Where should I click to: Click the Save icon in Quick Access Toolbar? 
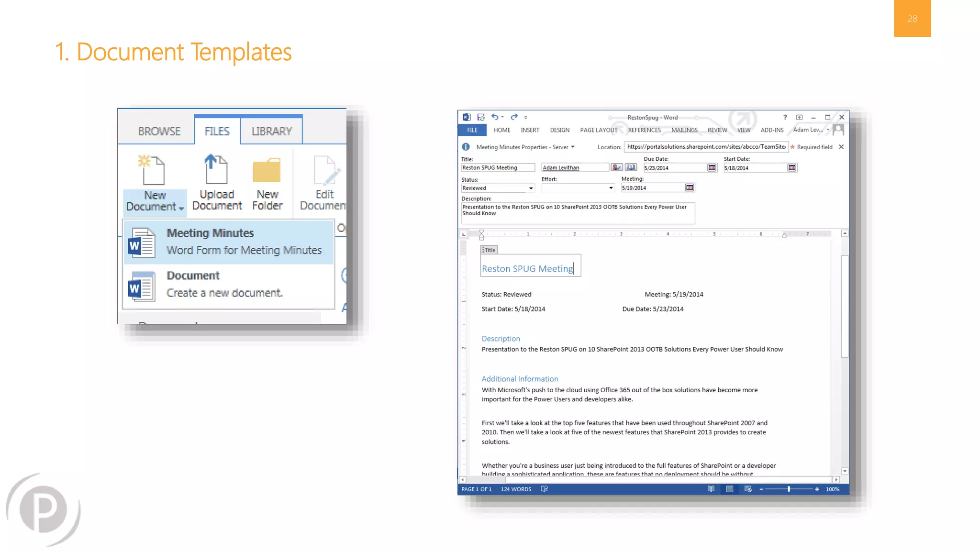pos(481,117)
